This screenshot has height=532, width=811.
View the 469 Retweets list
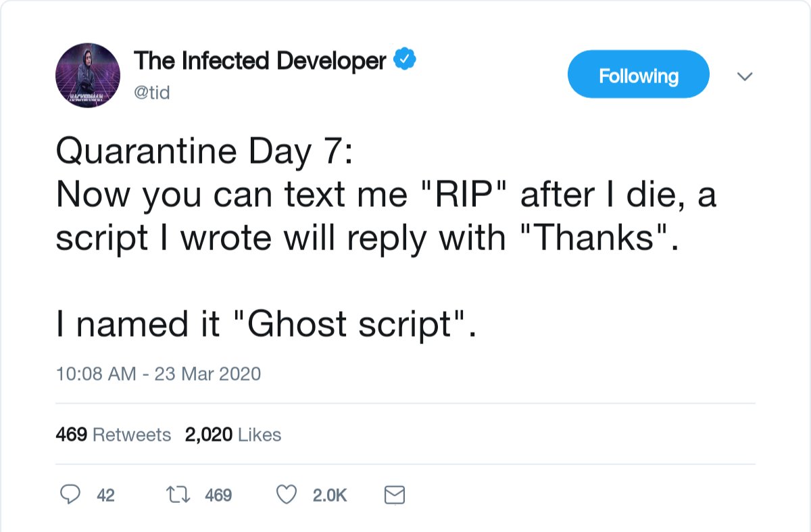point(113,435)
